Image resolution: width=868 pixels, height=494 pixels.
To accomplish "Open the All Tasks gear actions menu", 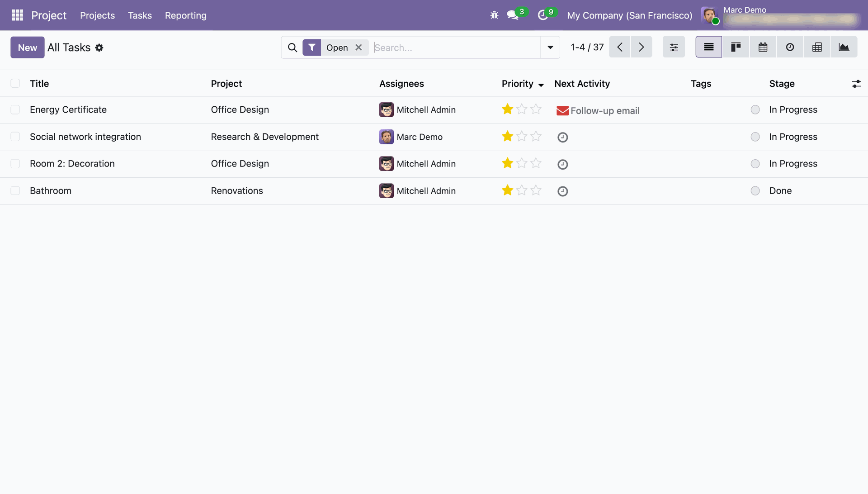I will [99, 47].
